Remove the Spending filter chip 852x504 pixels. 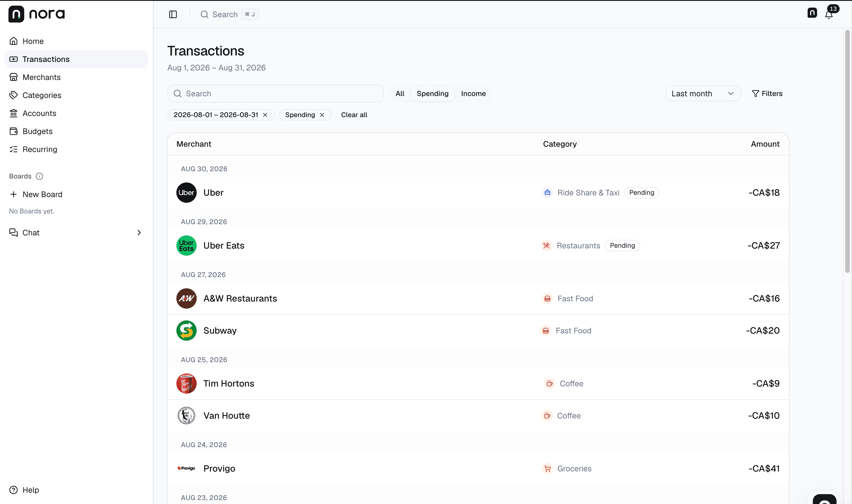pyautogui.click(x=322, y=115)
